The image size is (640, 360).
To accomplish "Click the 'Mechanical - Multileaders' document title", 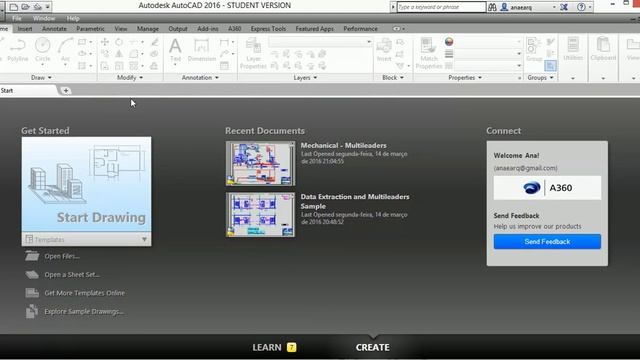I will [x=343, y=145].
